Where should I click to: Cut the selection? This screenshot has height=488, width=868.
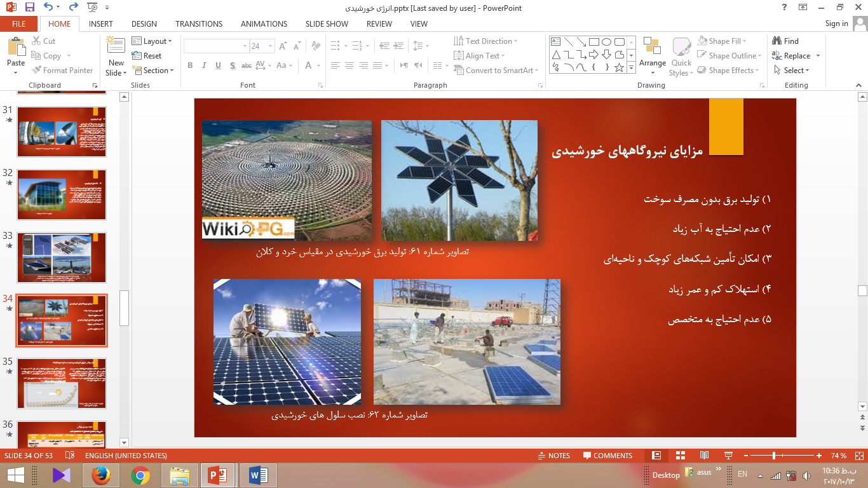pos(44,41)
